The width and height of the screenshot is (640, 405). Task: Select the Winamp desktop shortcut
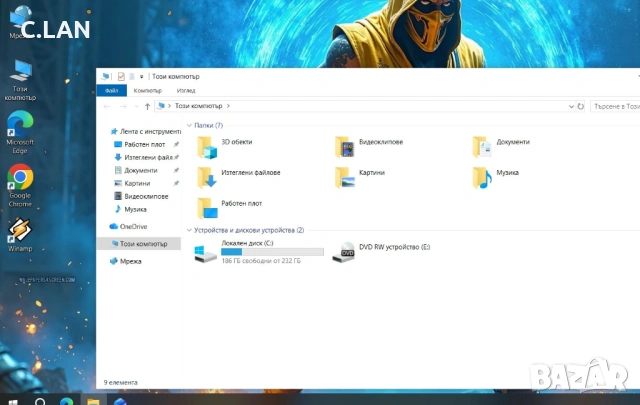pyautogui.click(x=20, y=235)
